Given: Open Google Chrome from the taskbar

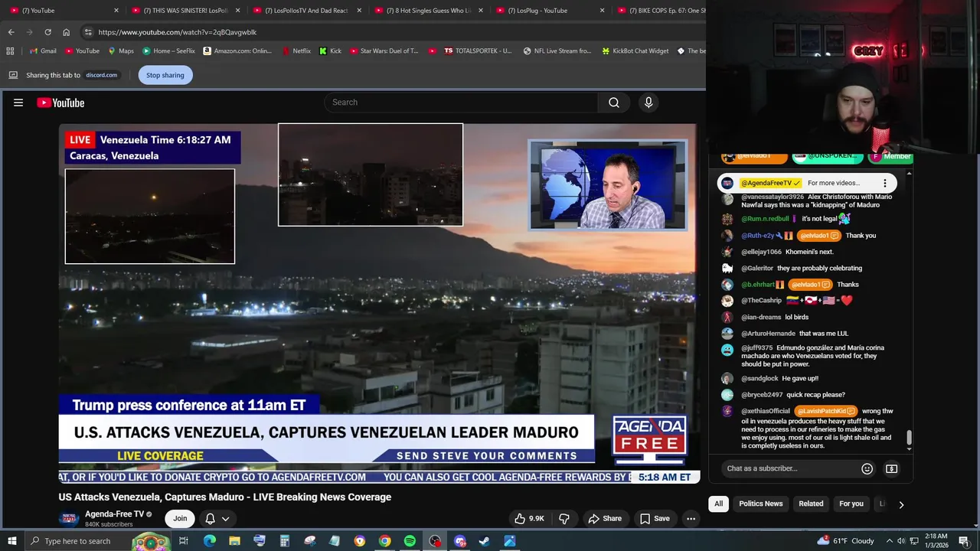Looking at the screenshot, I should pyautogui.click(x=384, y=541).
